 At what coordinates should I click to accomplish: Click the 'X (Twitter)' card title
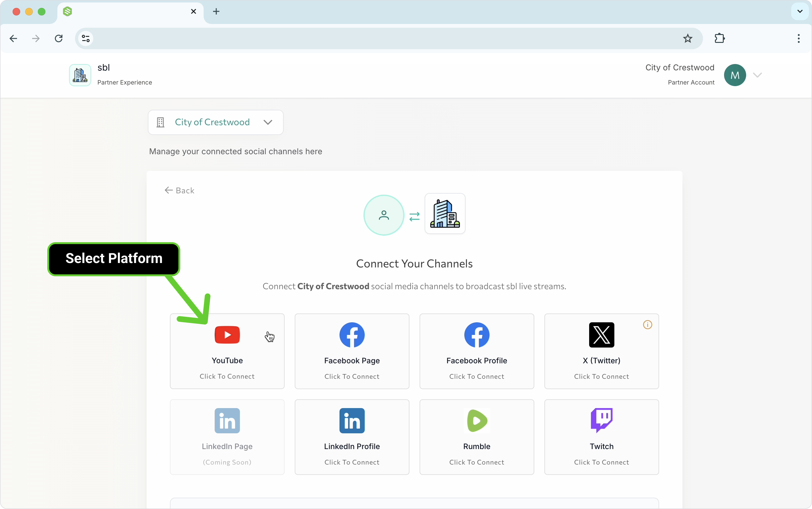pos(601,360)
